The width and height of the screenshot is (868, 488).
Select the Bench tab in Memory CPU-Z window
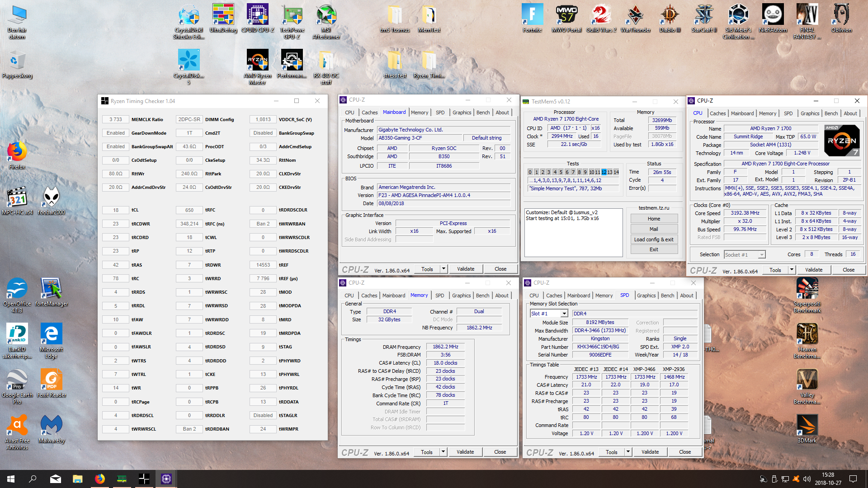[482, 296]
